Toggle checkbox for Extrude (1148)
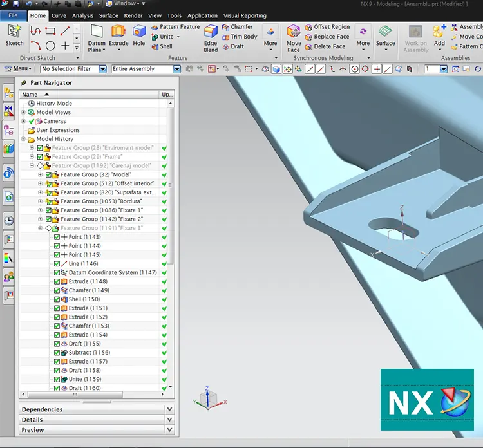Image resolution: width=483 pixels, height=448 pixels. click(57, 282)
